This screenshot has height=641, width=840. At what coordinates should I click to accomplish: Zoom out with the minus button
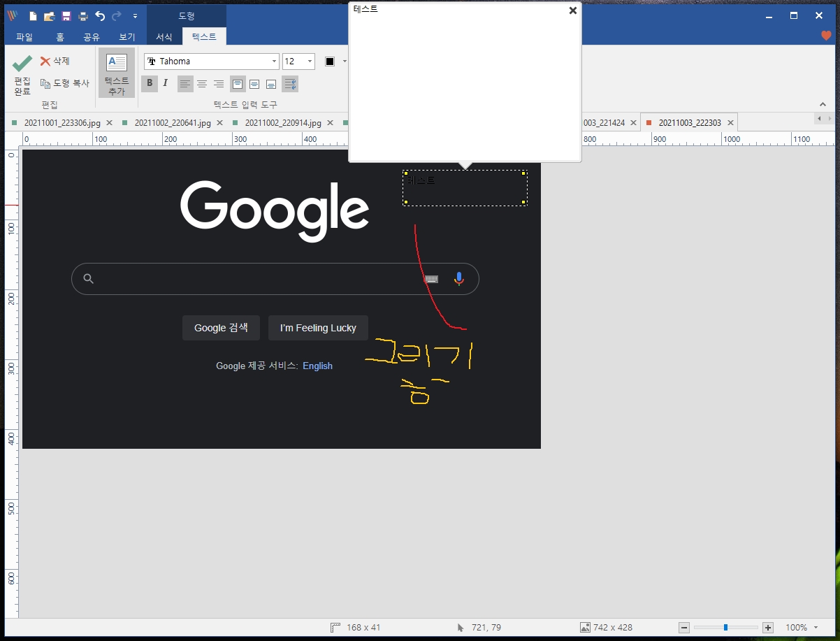coord(684,628)
